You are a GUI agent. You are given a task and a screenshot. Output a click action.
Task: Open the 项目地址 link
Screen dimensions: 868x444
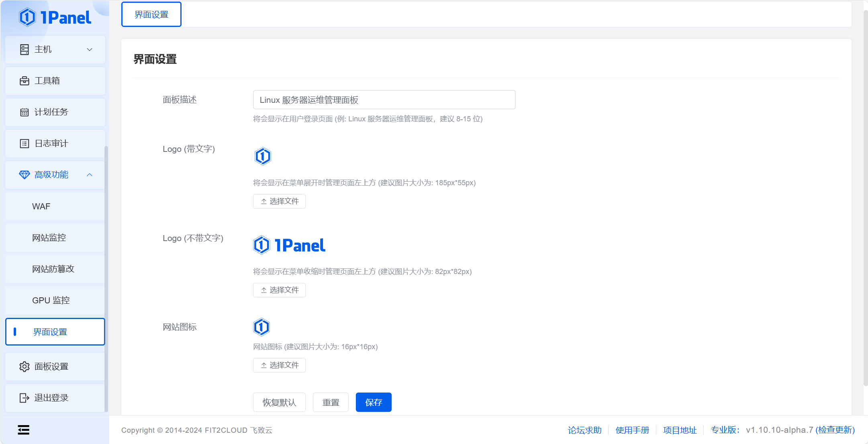click(680, 430)
